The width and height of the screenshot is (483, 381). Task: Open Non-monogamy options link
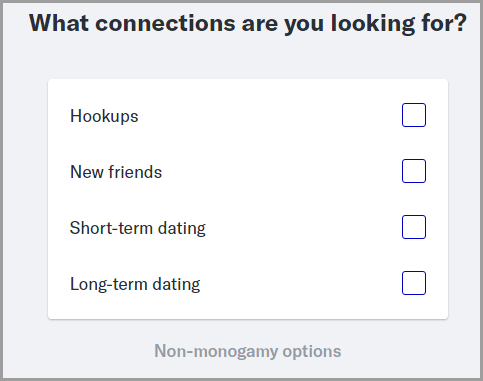coord(248,351)
